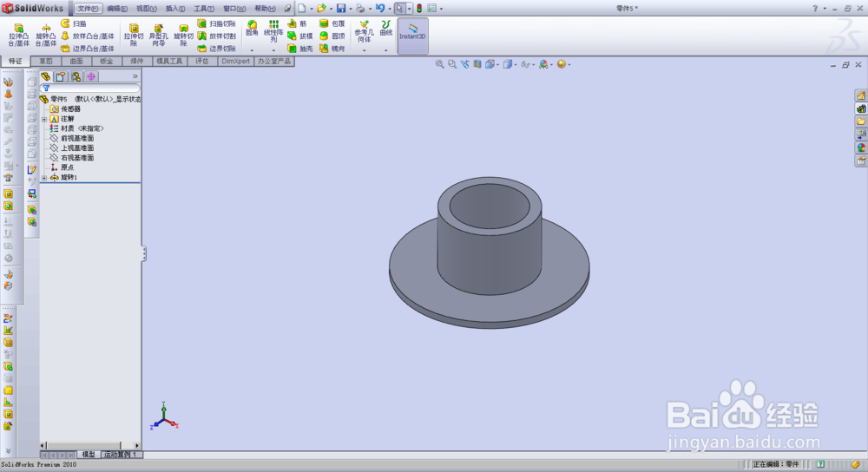
Task: Choose the 放样凸台/基体 loft boss tool
Action: point(88,36)
